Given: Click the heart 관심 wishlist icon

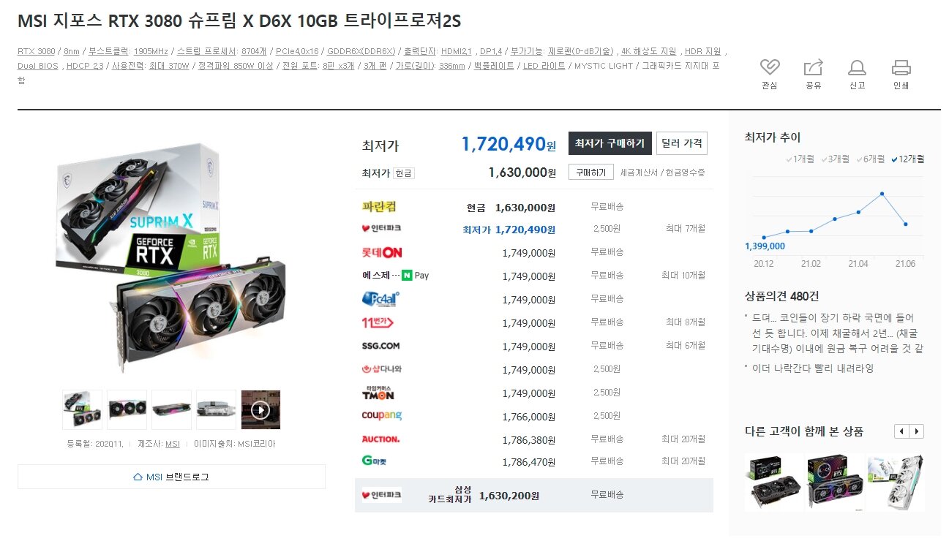Looking at the screenshot, I should tap(769, 67).
